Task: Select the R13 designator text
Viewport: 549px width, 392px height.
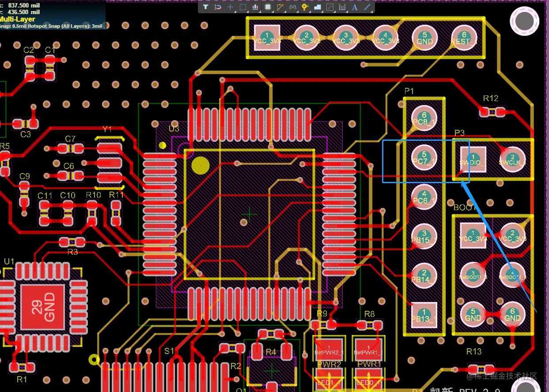Action: click(x=474, y=352)
